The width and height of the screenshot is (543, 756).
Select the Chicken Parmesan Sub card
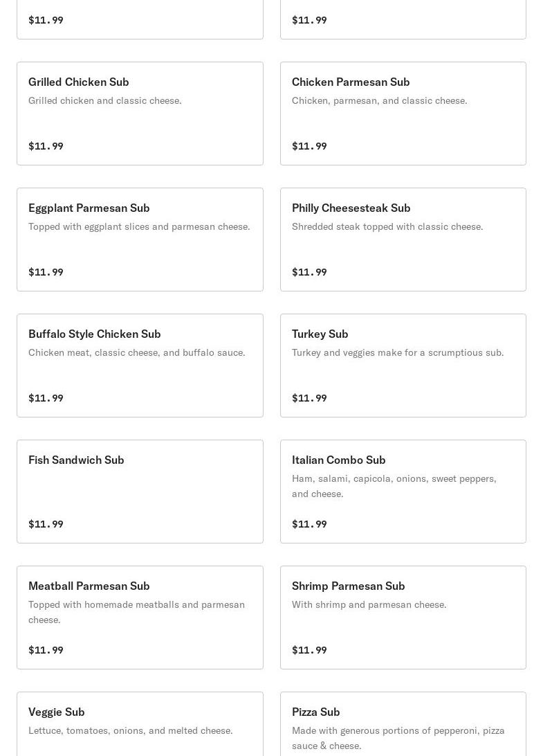[x=403, y=114]
